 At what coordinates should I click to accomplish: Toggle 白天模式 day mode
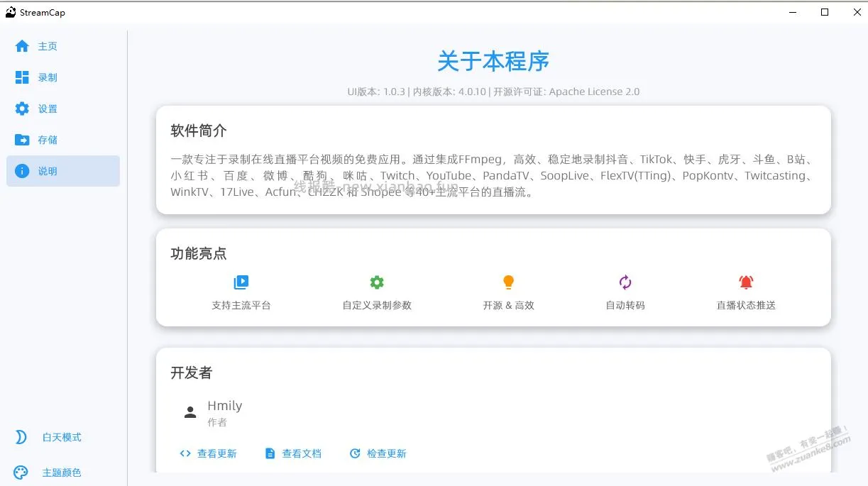pyautogui.click(x=63, y=437)
